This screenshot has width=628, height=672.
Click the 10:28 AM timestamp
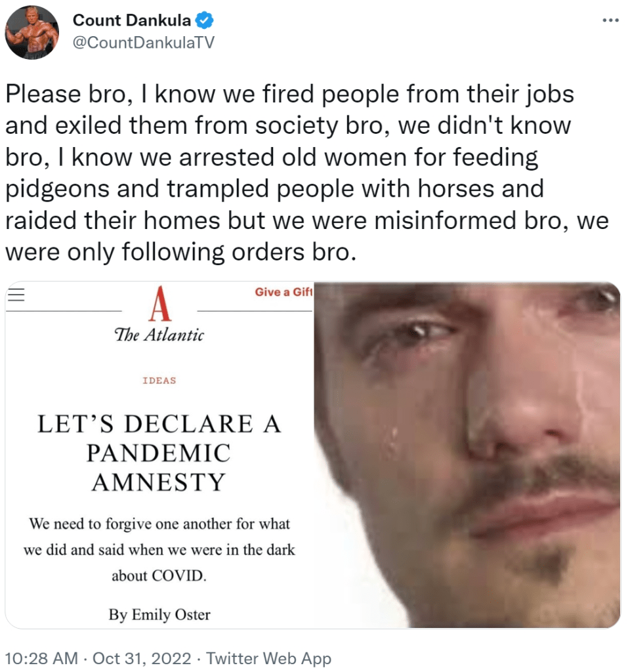[x=41, y=658]
